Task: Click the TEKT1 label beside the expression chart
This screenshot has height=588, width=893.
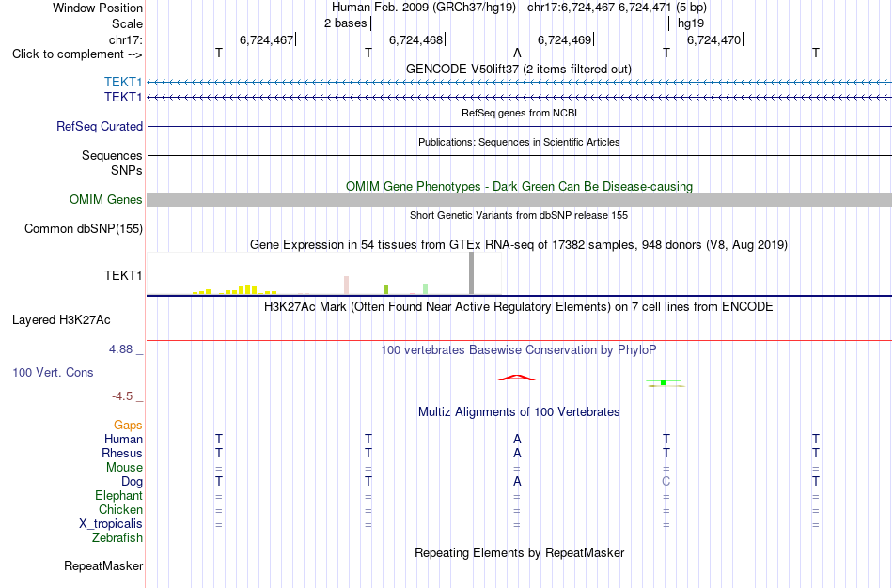Action: pos(123,275)
